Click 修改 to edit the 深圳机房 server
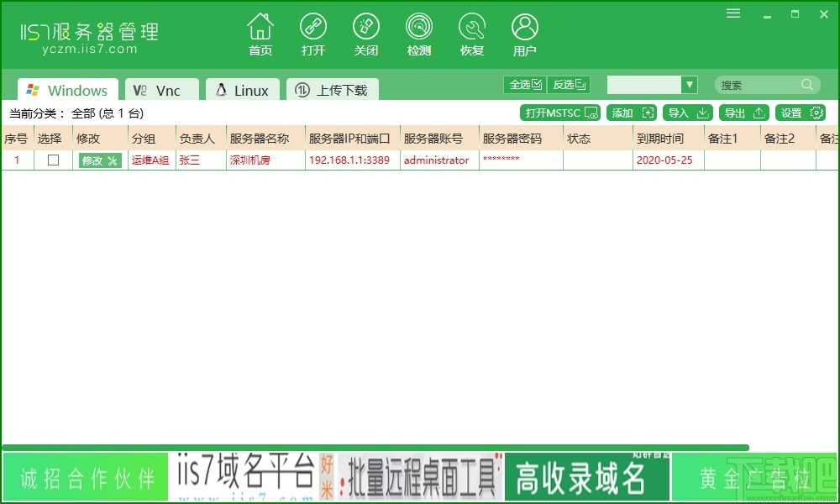 pos(99,160)
